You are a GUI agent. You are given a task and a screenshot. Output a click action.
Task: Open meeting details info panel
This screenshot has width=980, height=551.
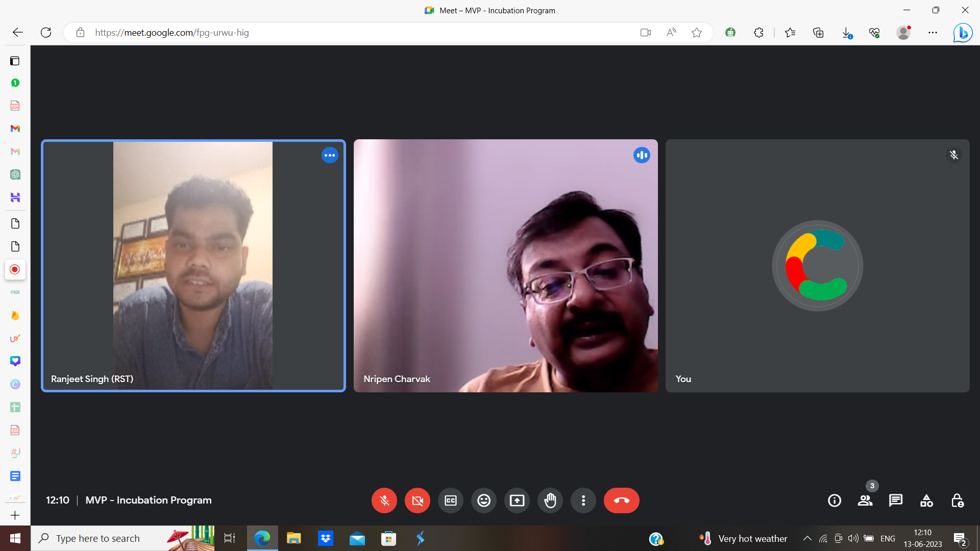coord(835,500)
